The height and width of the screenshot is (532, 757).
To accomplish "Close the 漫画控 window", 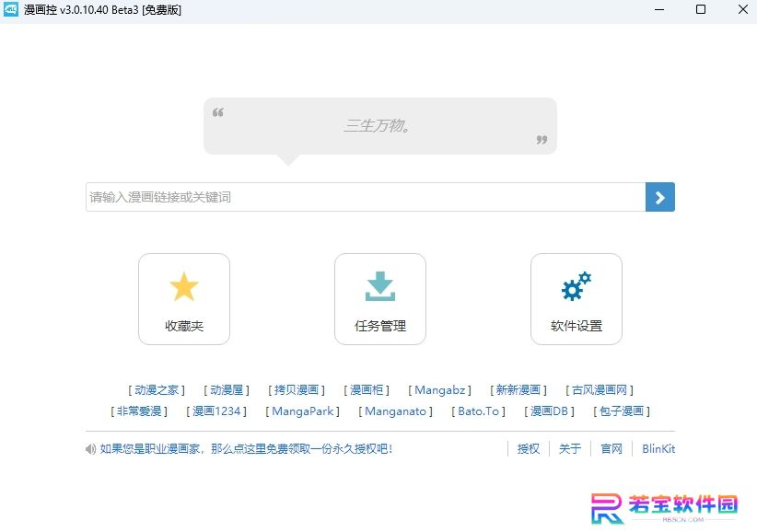I will 743,9.
